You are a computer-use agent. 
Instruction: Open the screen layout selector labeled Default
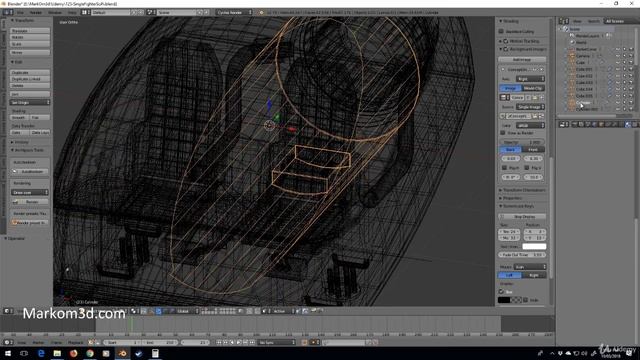click(x=110, y=13)
